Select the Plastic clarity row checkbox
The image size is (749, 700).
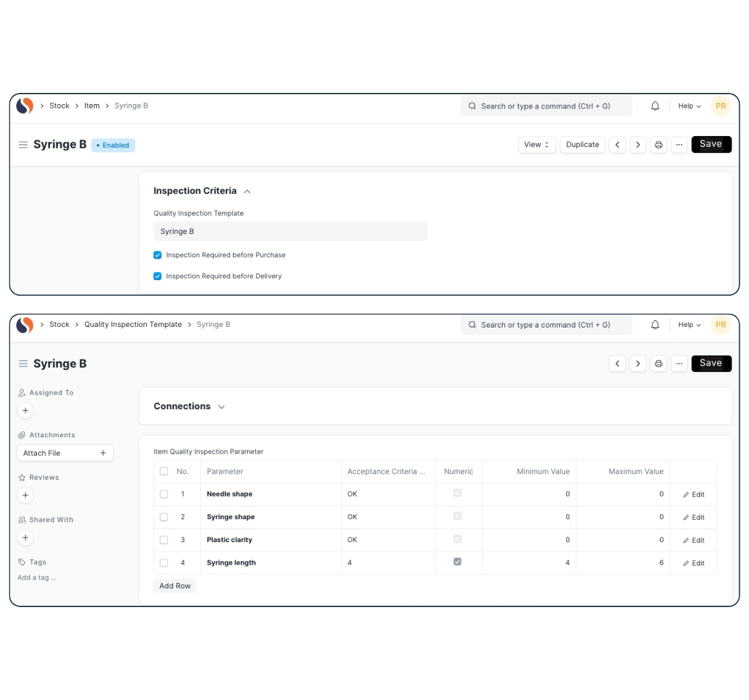click(x=164, y=540)
